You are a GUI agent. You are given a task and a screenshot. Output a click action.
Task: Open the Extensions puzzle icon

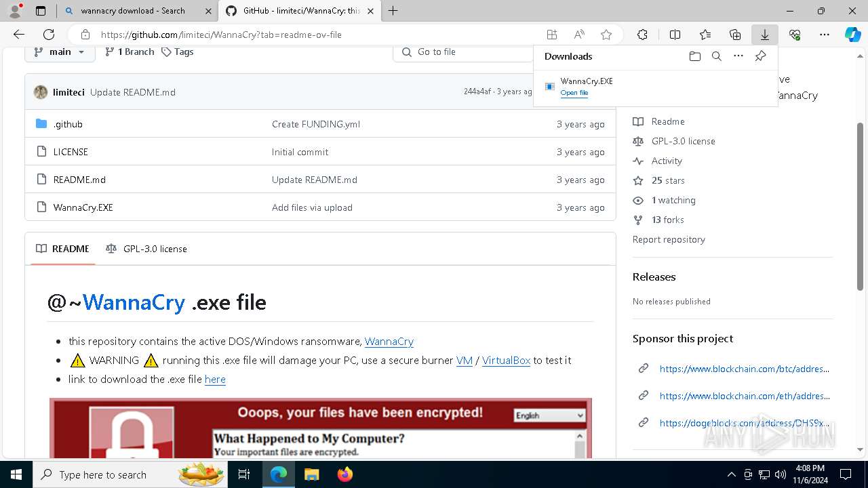[642, 35]
